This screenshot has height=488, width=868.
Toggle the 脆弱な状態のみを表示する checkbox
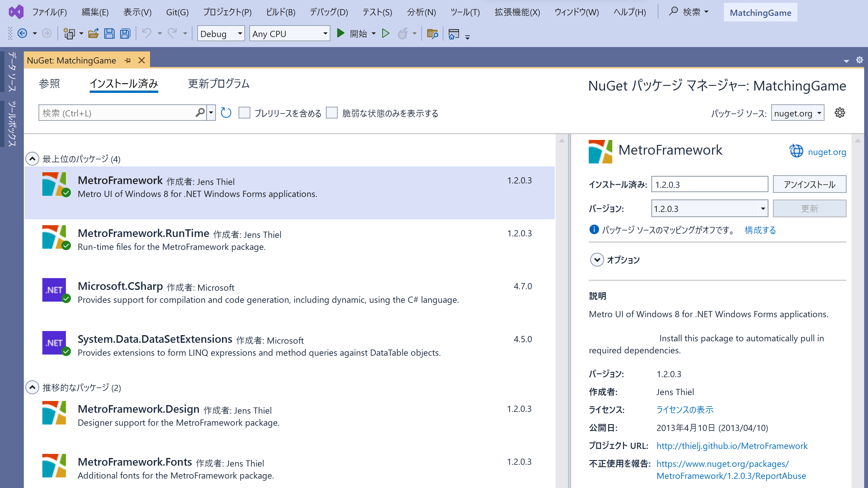point(332,113)
